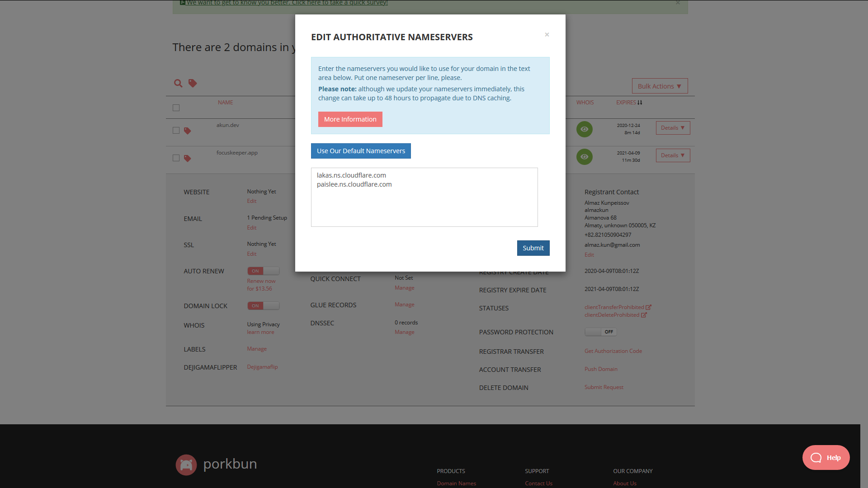Click the search magnifier icon
The height and width of the screenshot is (488, 868).
(x=178, y=84)
